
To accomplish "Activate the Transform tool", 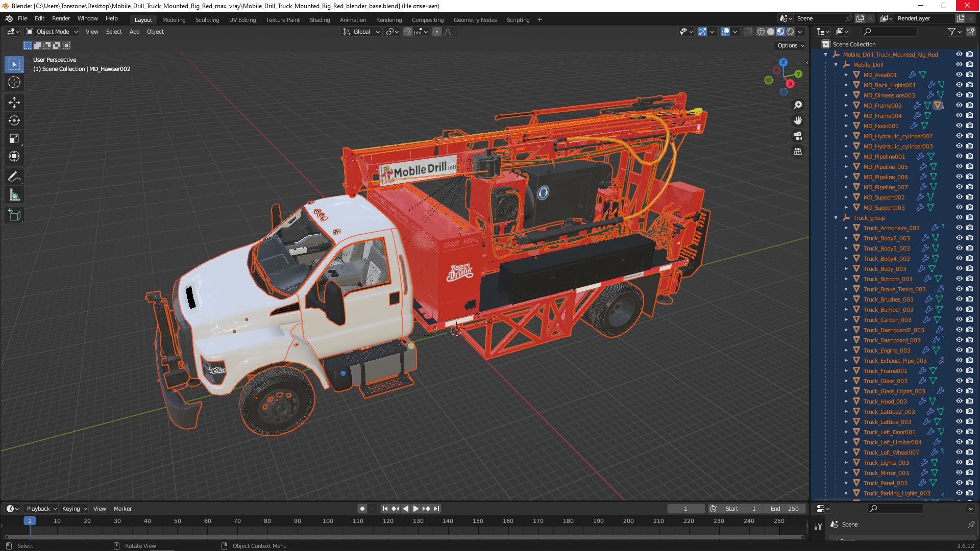I will pyautogui.click(x=14, y=156).
